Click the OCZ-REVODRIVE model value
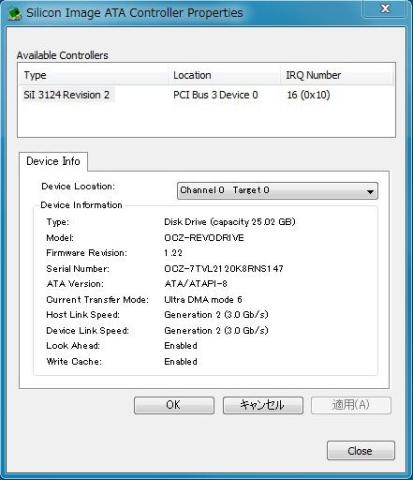Image resolution: width=413 pixels, height=480 pixels. pos(204,238)
